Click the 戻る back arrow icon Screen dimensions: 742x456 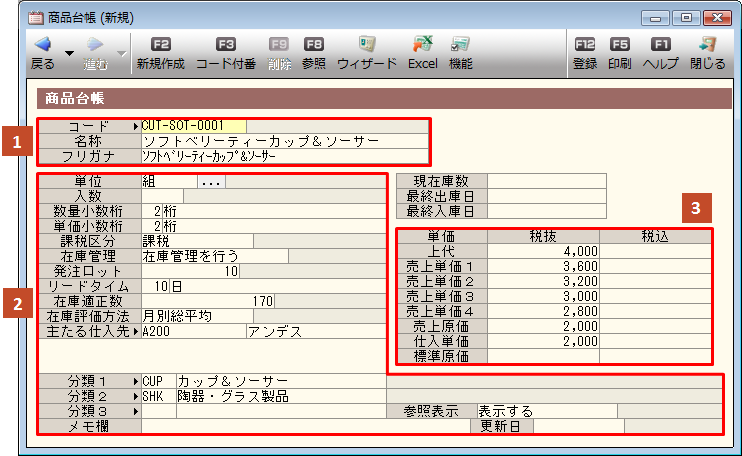[42, 45]
